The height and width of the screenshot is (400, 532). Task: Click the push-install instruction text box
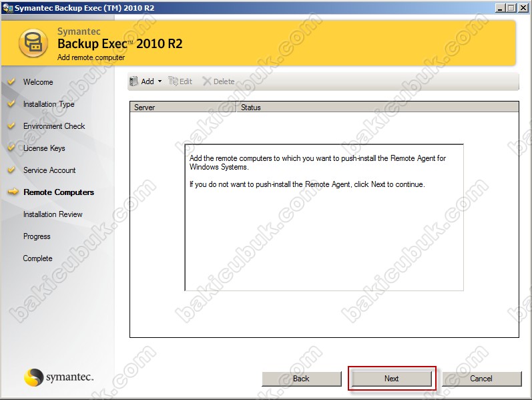coord(324,217)
